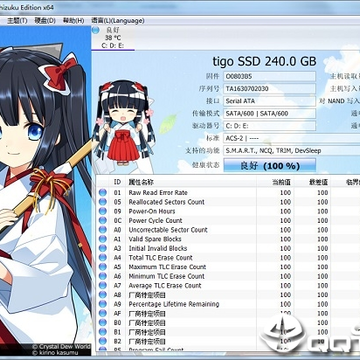Click the ID column header
The image size is (360, 360).
(x=117, y=182)
